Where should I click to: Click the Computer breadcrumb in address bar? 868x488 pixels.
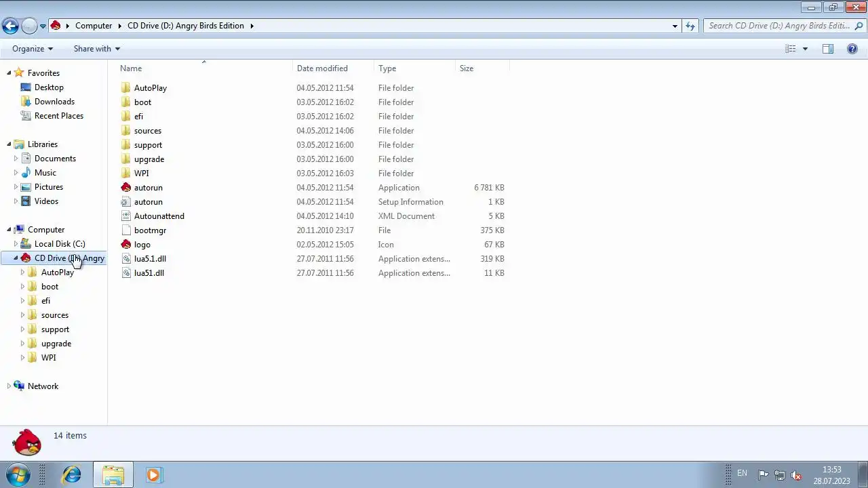pos(94,26)
